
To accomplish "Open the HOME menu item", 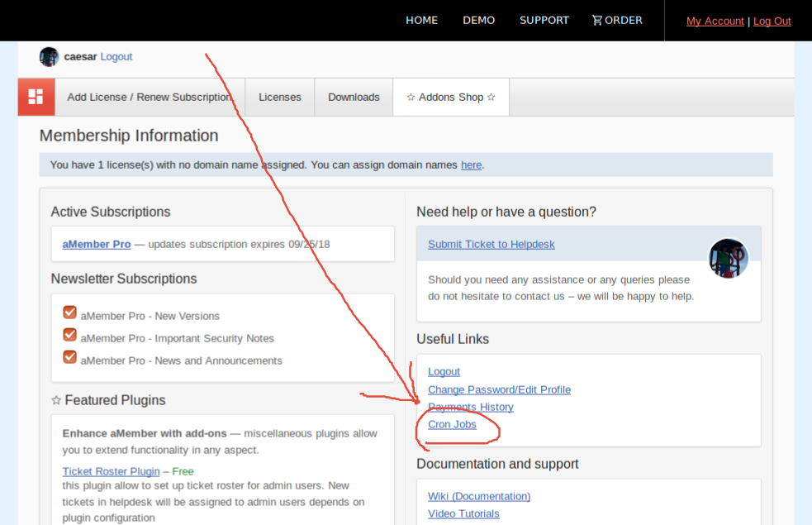I will click(x=421, y=20).
